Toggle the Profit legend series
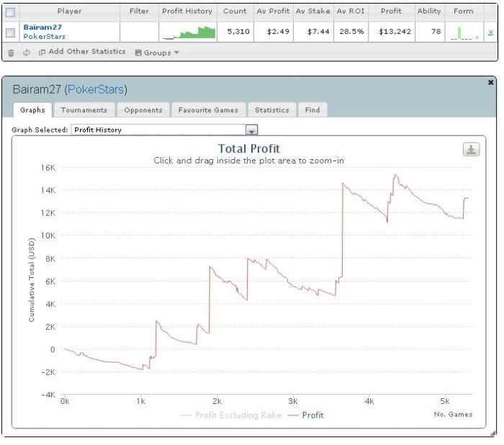This screenshot has height=445, width=504. click(x=306, y=415)
